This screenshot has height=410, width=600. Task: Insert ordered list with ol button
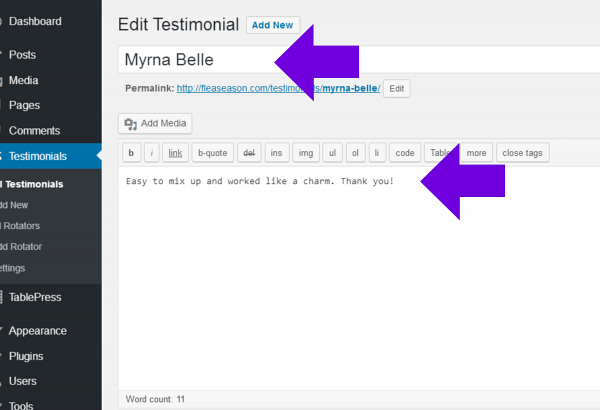[355, 153]
